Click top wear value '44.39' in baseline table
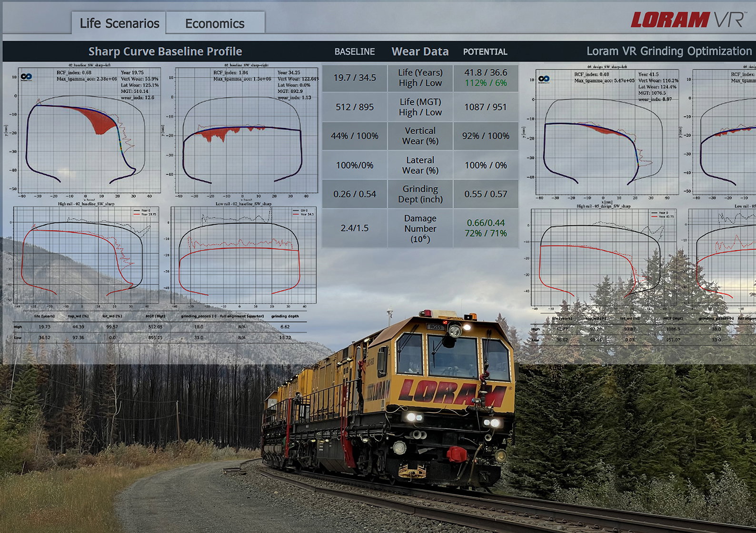 78,327
